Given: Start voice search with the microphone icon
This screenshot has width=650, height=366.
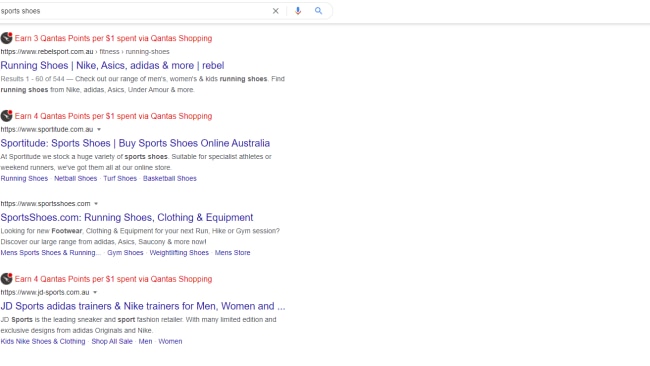Looking at the screenshot, I should pos(298,11).
